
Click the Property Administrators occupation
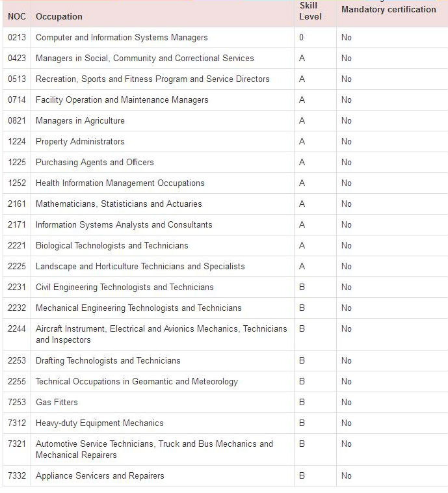click(x=80, y=142)
